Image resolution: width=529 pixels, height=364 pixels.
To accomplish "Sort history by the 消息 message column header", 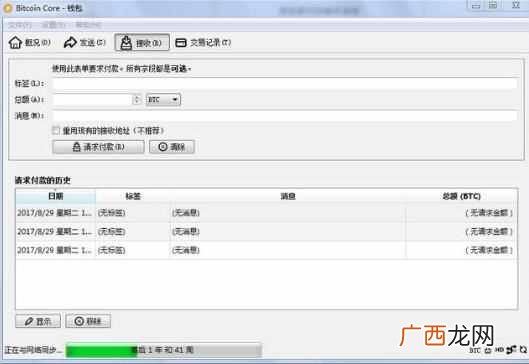I will tap(288, 196).
